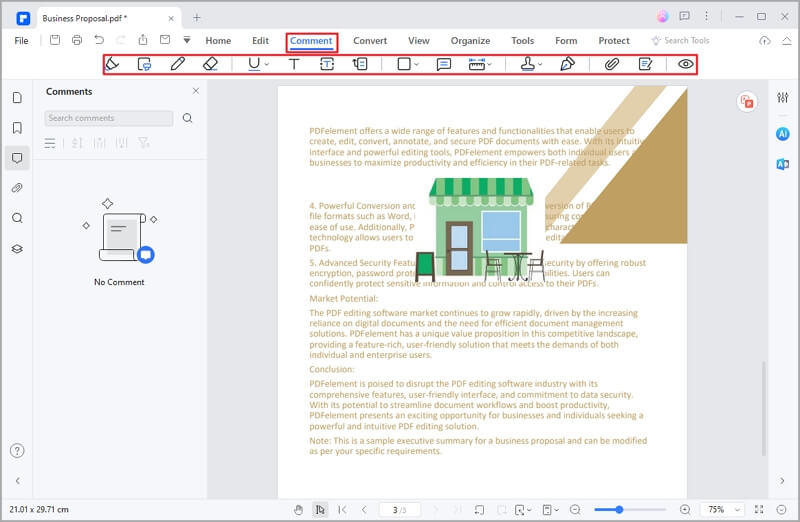The image size is (800, 522).
Task: Adjust the zoom slider handle
Action: (619, 509)
